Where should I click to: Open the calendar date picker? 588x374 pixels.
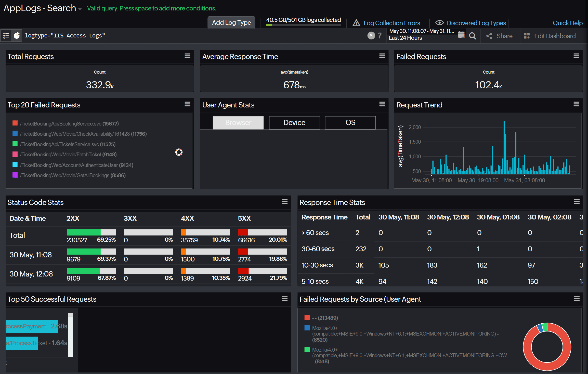coord(461,35)
